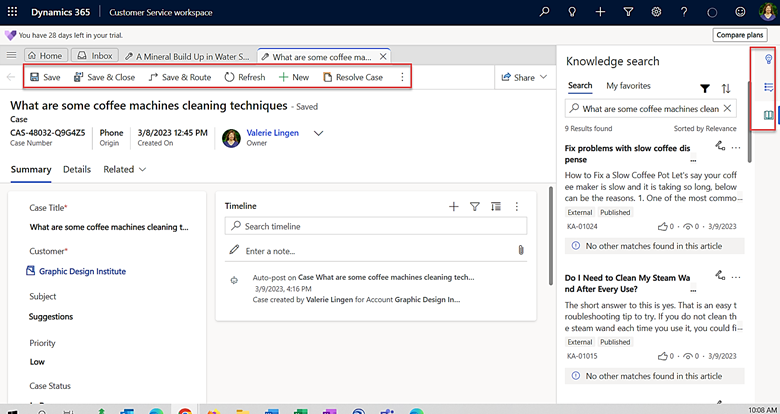
Task: Switch to the Details tab
Action: [76, 170]
